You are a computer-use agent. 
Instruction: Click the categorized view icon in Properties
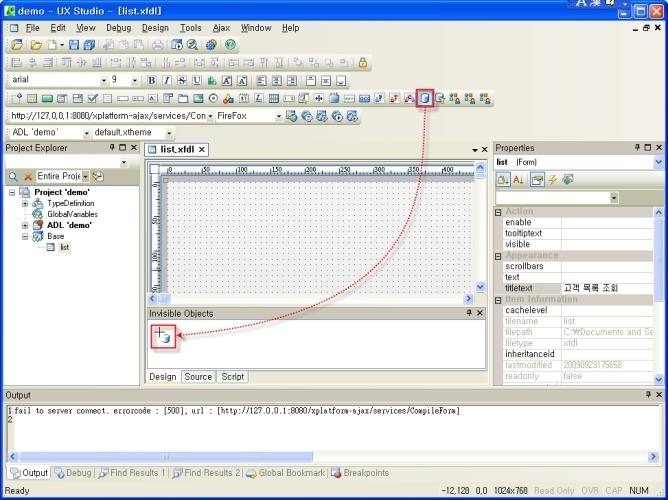tap(503, 180)
